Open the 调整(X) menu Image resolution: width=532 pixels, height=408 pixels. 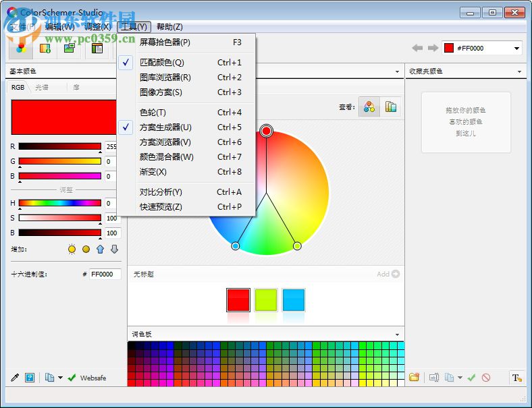click(x=97, y=27)
